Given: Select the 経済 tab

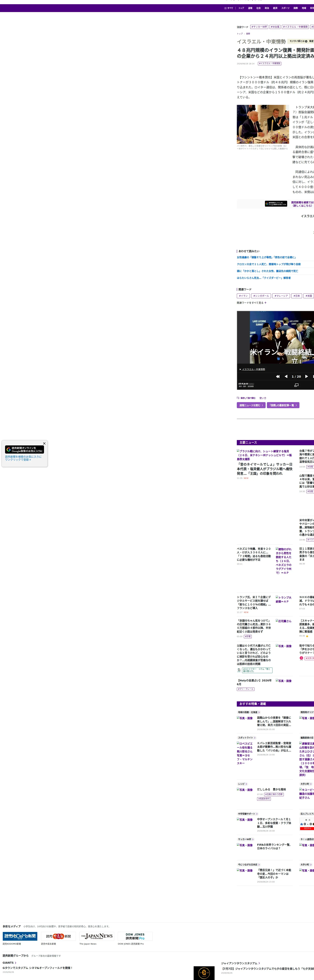Looking at the screenshot, I should [x=275, y=8].
